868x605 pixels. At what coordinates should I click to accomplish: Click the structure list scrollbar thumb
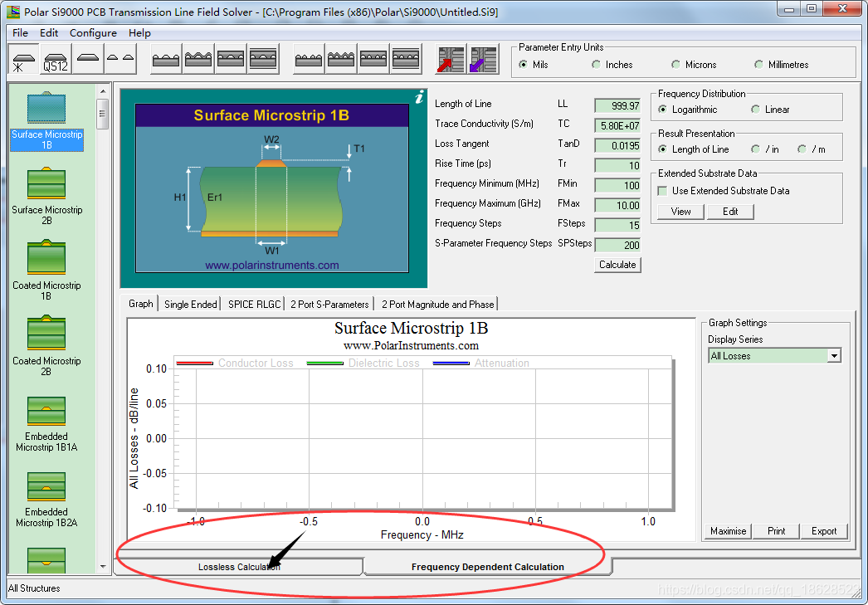pyautogui.click(x=102, y=114)
